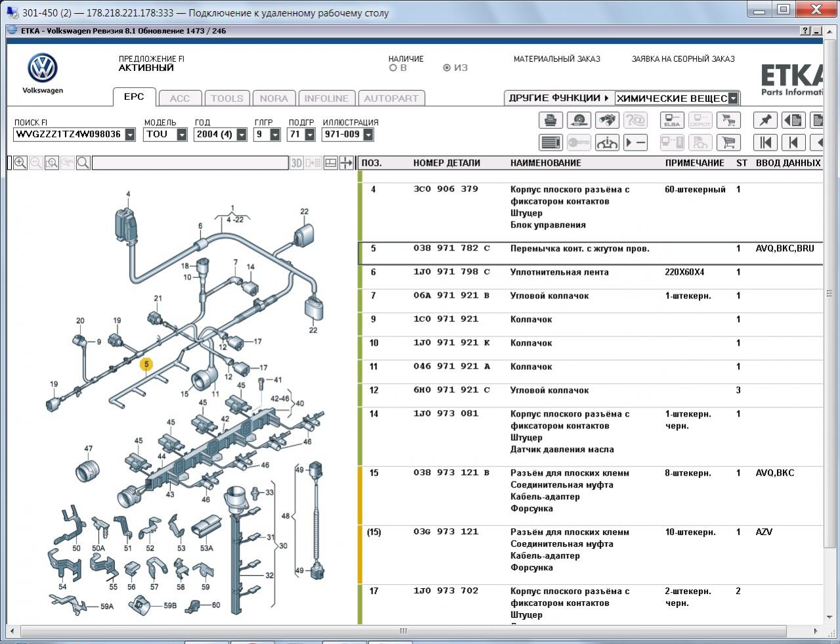Click the Уплотнительная лента part name
840x644 pixels.
[560, 272]
